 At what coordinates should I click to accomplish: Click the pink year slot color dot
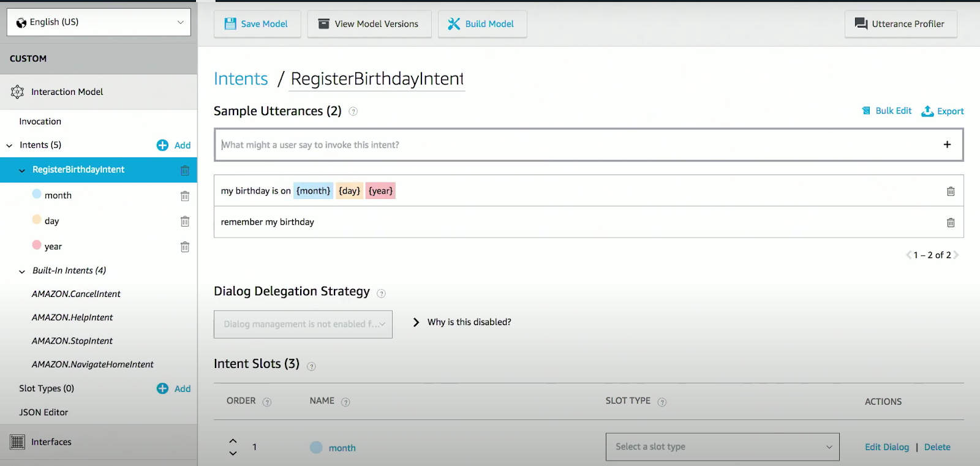coord(37,245)
